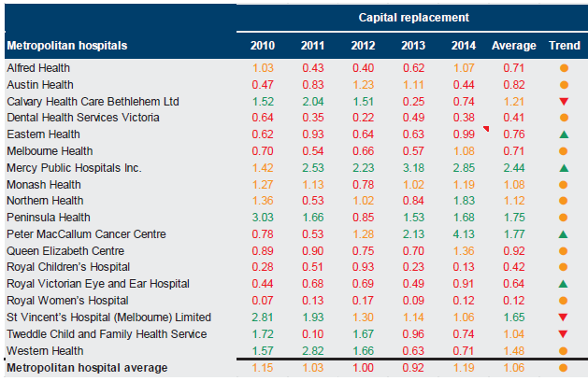Click Dental Health Services Victoria trend dot
The width and height of the screenshot is (588, 381).
point(564,118)
